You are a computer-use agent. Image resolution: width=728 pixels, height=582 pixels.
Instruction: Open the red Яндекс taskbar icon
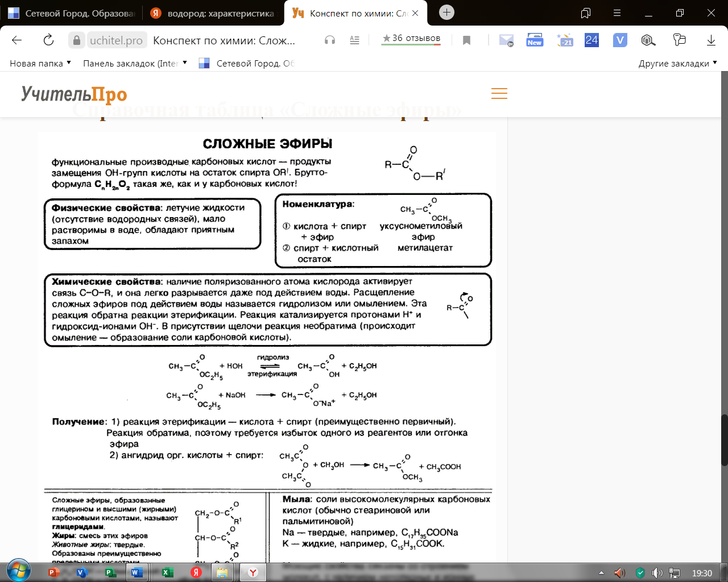[x=196, y=572]
